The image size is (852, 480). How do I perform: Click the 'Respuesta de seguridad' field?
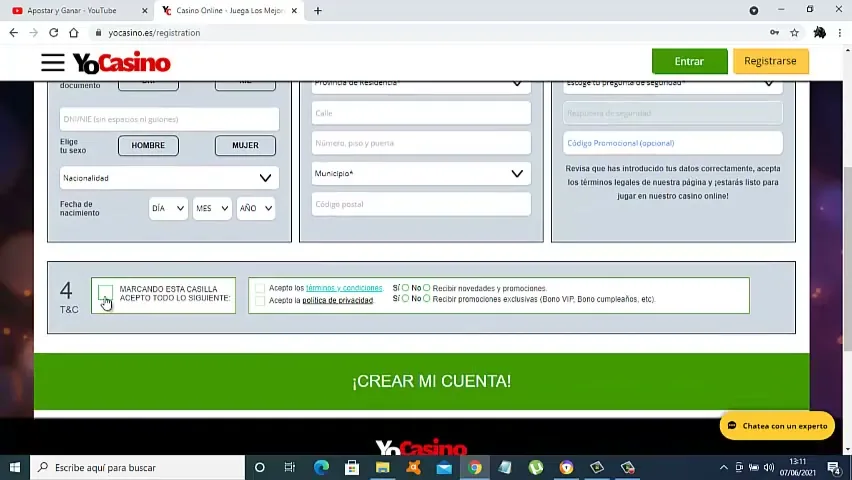coord(673,113)
